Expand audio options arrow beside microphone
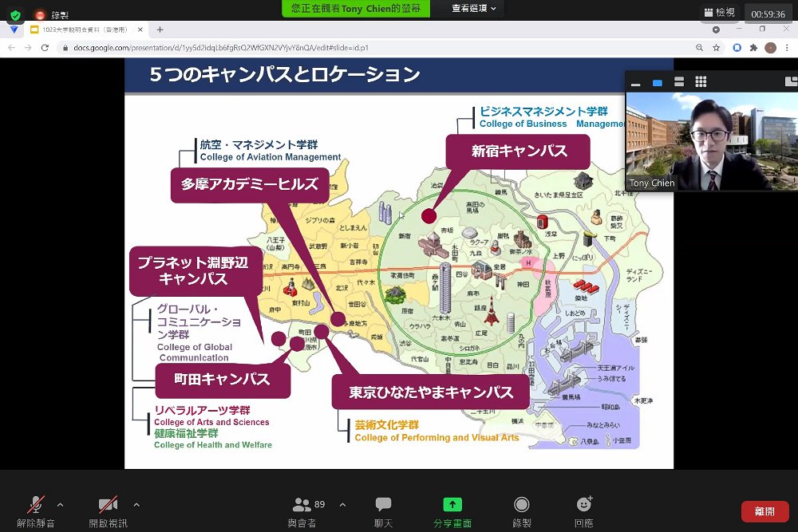798x532 pixels. point(61,505)
